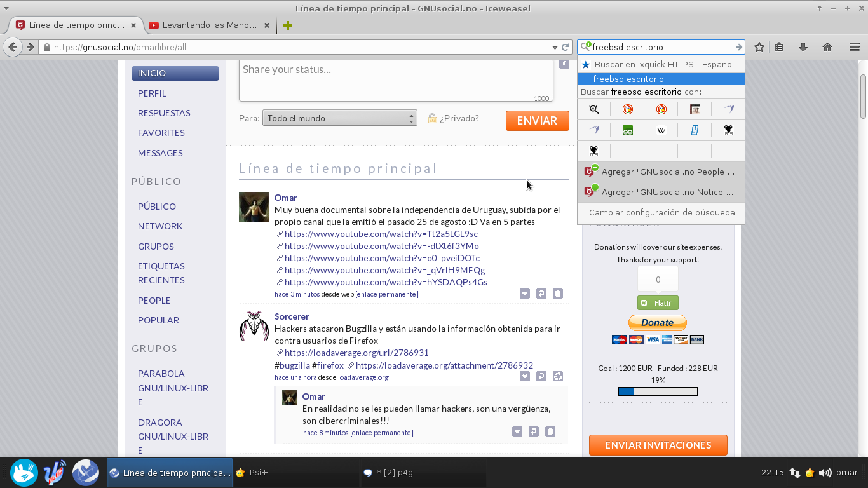Open 'Cambiar configuración de búsqueda'

(x=661, y=213)
